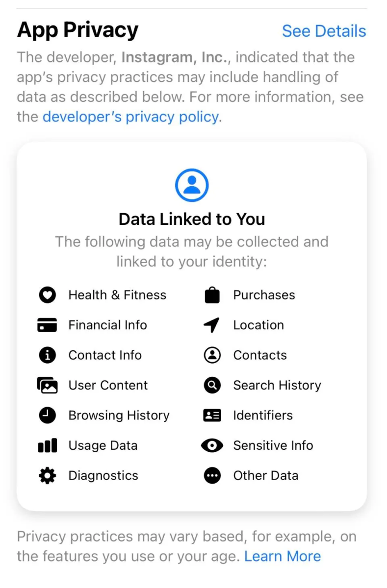Tap the Financial Info card icon
This screenshot has height=588, width=387.
(x=47, y=325)
